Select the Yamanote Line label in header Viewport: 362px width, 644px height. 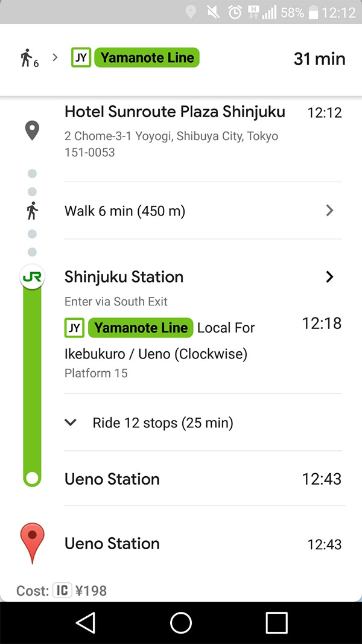pos(147,58)
